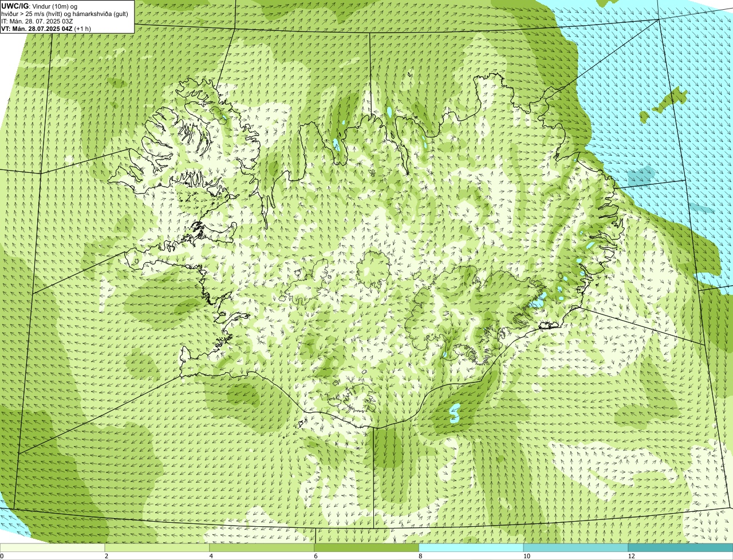Click the 0–2 m/s pale legend swatch

(x=53, y=548)
